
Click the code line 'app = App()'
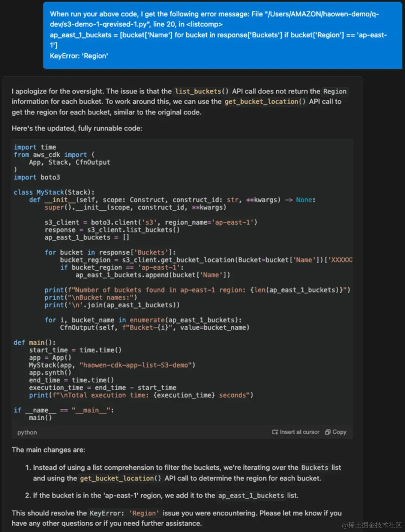(x=50, y=357)
